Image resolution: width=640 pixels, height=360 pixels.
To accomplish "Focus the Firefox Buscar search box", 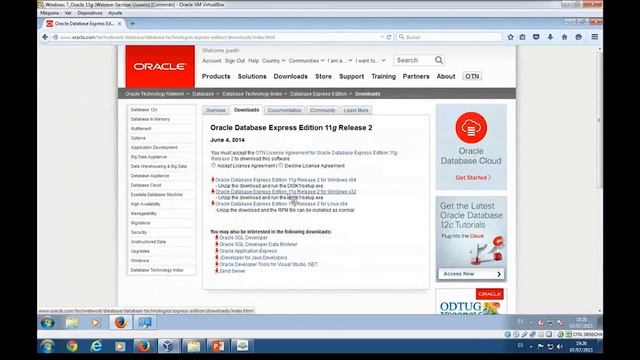I will point(449,37).
